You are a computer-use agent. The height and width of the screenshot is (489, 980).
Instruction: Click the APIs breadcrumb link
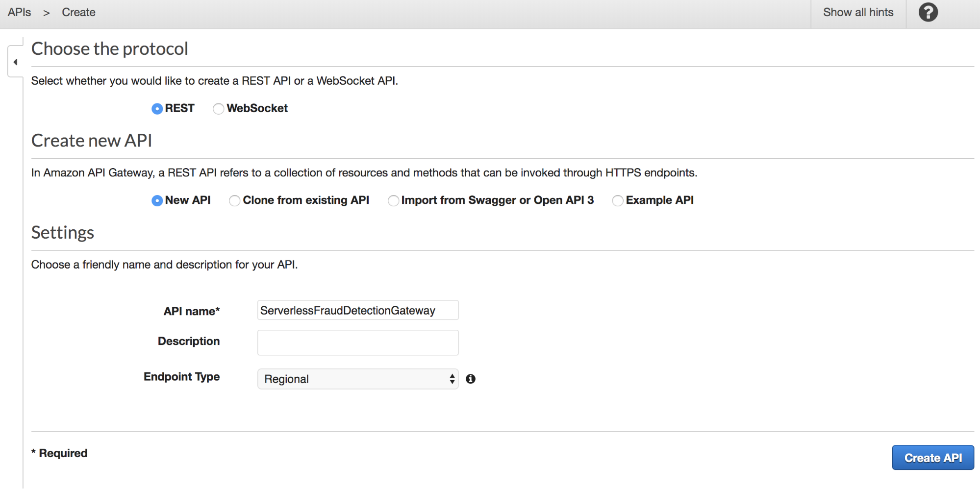pyautogui.click(x=20, y=12)
